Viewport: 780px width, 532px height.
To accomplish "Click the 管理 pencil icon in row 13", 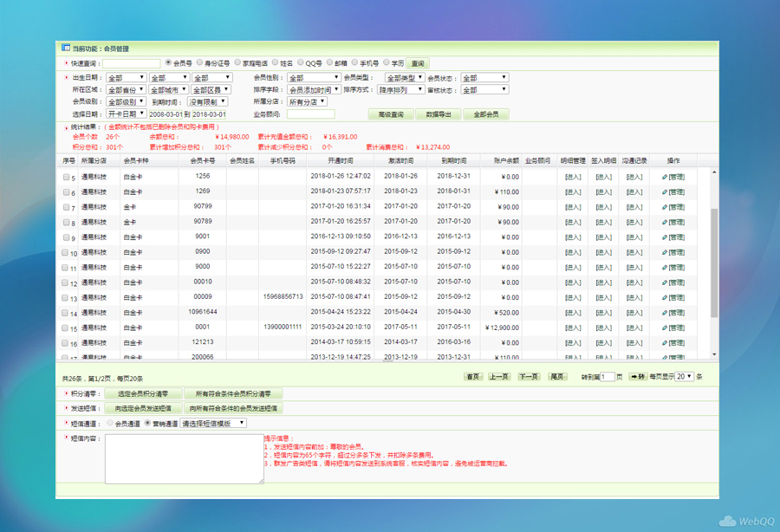I will 665,297.
